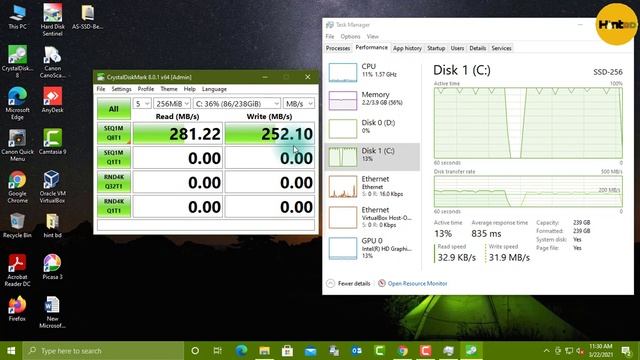This screenshot has height=360, width=640.
Task: Select Disk 1 (C:) in sidebar
Action: pyautogui.click(x=372, y=157)
